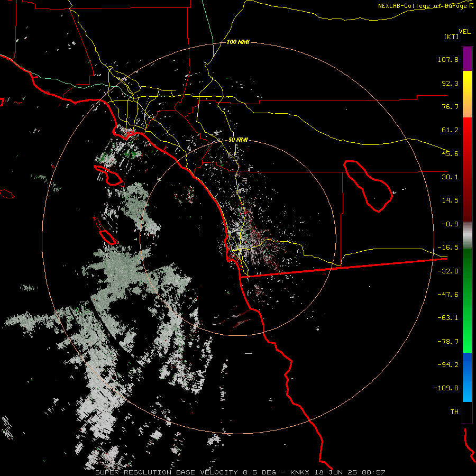Click the "18 JUN 25" date text
The image size is (476, 476).
click(x=337, y=472)
